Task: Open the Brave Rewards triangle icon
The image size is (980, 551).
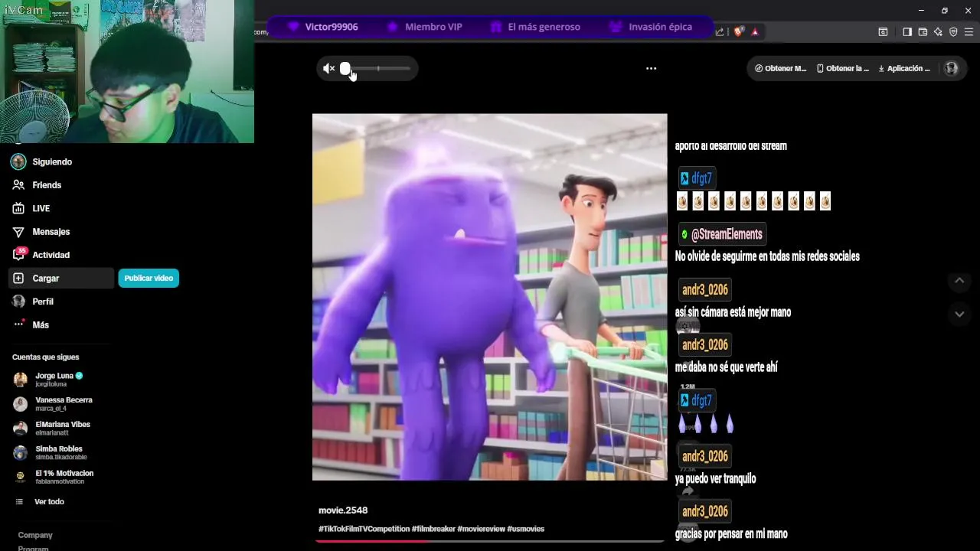Action: [x=755, y=31]
